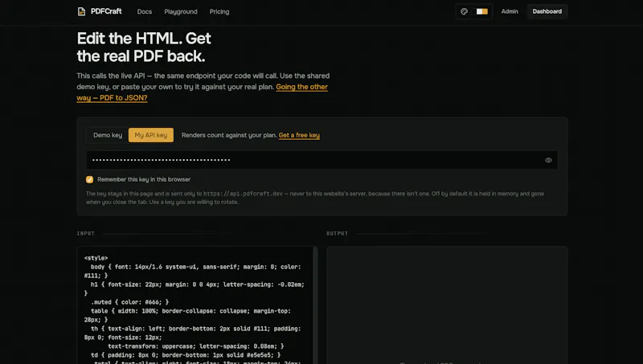
Task: Click the .muted { color: #666; } line
Action: pyautogui.click(x=129, y=302)
